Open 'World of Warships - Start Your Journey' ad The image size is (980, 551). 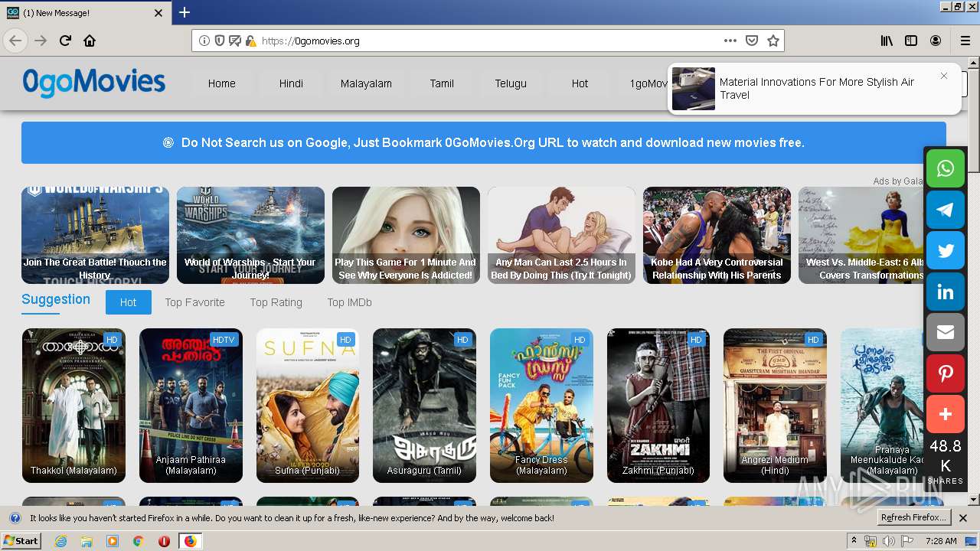tap(250, 235)
